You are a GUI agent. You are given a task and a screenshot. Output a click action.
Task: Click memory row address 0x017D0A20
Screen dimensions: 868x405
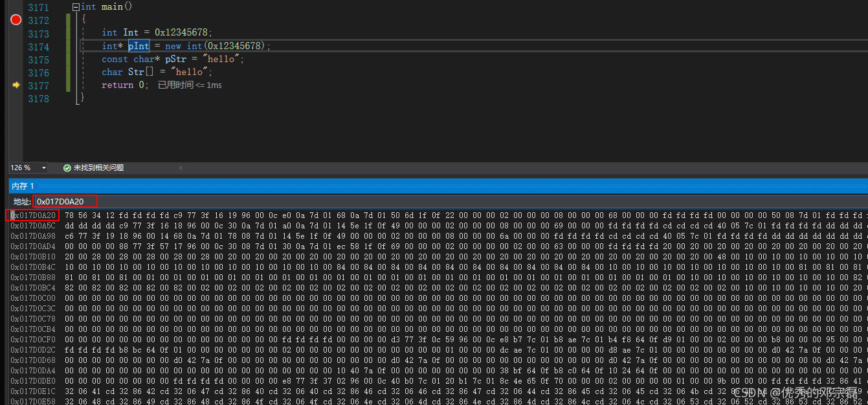pyautogui.click(x=32, y=215)
